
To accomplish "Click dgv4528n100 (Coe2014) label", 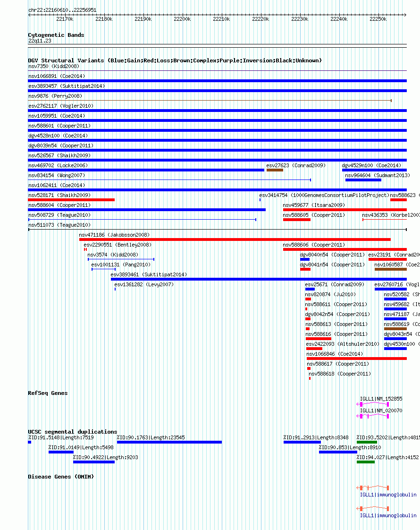I will (58, 136).
